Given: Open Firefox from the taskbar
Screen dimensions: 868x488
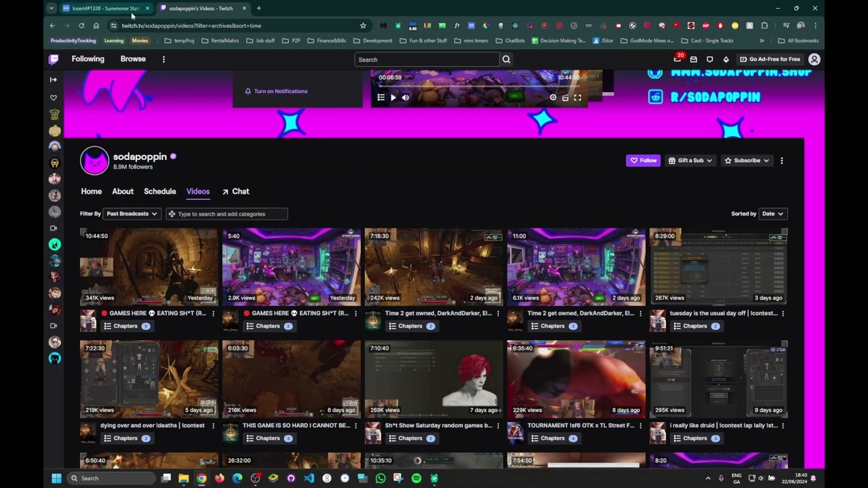Looking at the screenshot, I should [x=219, y=479].
